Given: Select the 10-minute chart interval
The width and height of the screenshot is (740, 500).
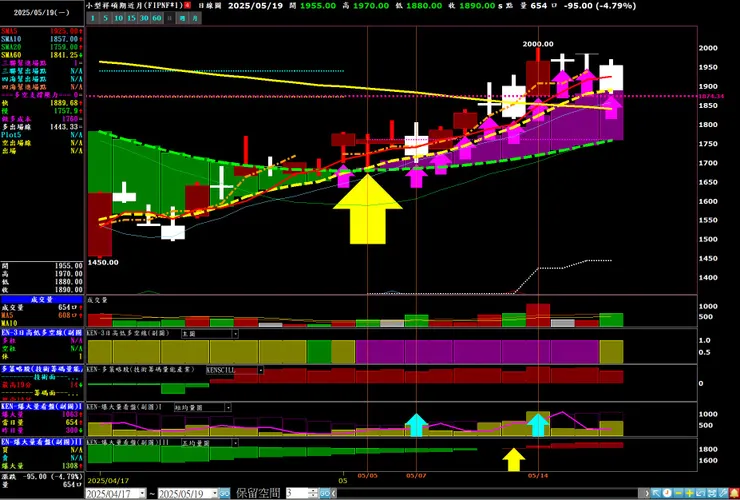Looking at the screenshot, I should point(118,18).
